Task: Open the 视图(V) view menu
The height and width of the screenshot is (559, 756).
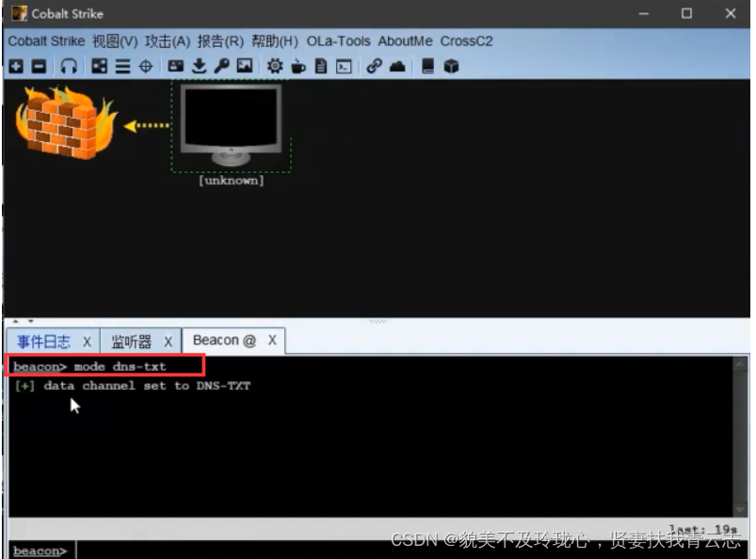Action: coord(115,41)
